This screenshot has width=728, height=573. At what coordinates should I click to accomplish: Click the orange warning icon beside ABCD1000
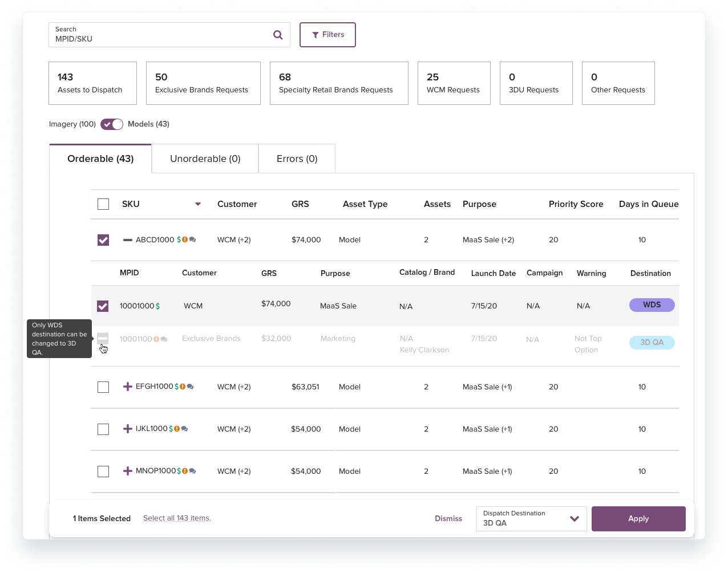pyautogui.click(x=185, y=240)
